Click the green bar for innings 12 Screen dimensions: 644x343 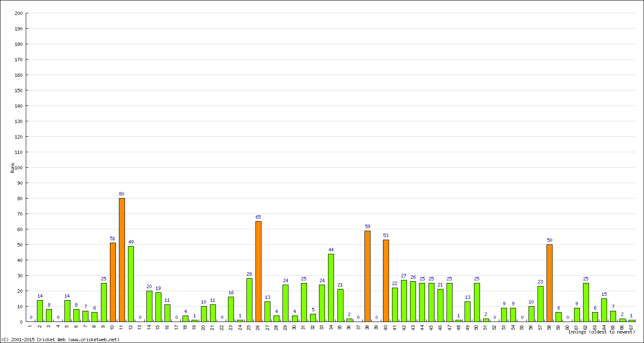tap(131, 284)
